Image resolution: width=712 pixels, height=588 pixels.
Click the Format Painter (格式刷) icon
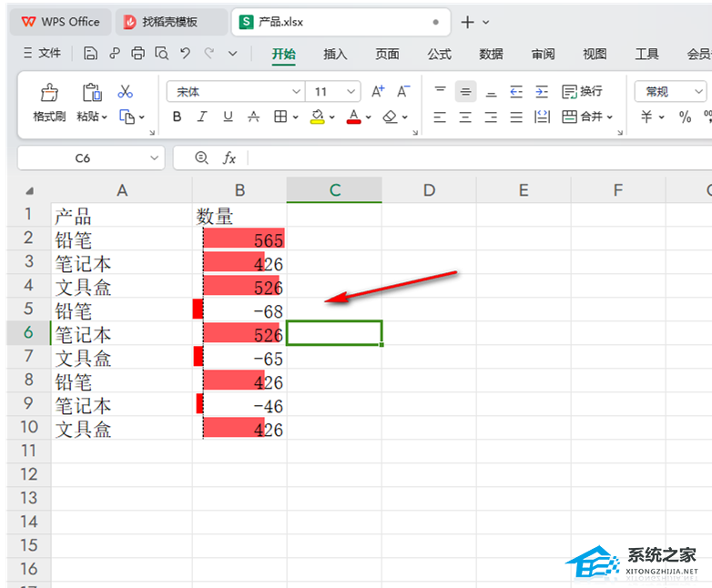coord(49,93)
